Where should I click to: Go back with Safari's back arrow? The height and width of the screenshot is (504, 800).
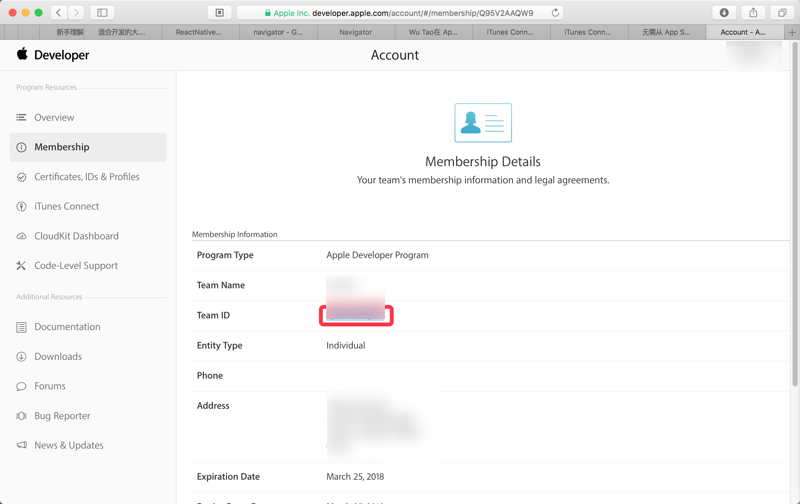[59, 13]
